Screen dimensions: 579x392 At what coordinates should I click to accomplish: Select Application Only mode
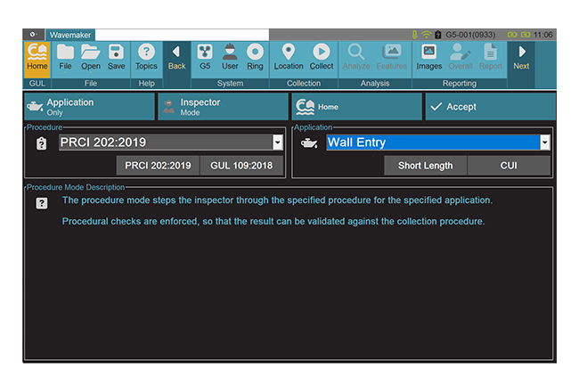coord(89,107)
